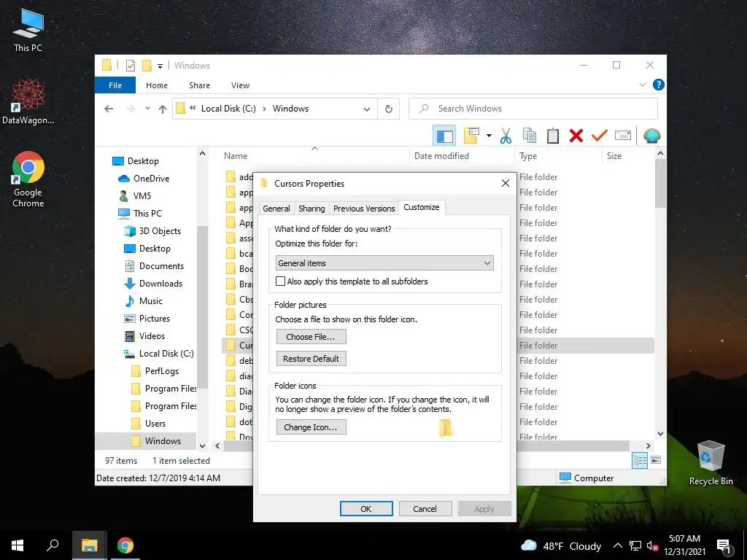Viewport: 747px width, 560px height.
Task: Click the Choose File button
Action: coord(311,337)
